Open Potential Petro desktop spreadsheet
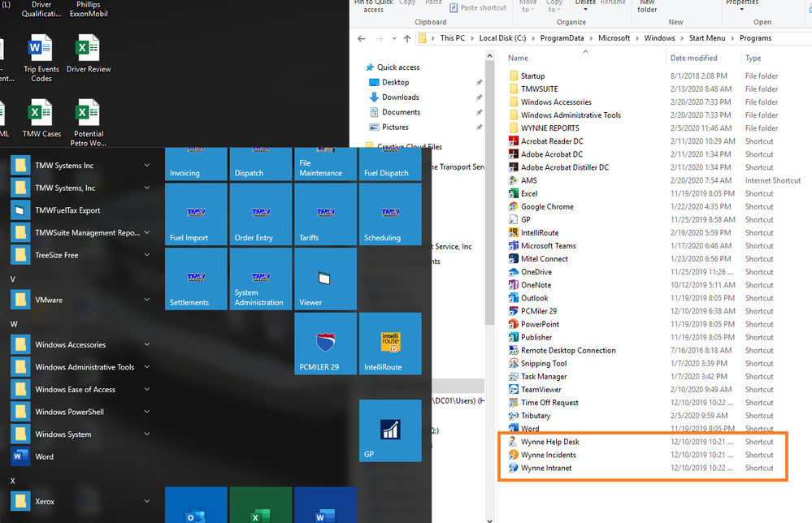The height and width of the screenshot is (523, 812). (89, 123)
